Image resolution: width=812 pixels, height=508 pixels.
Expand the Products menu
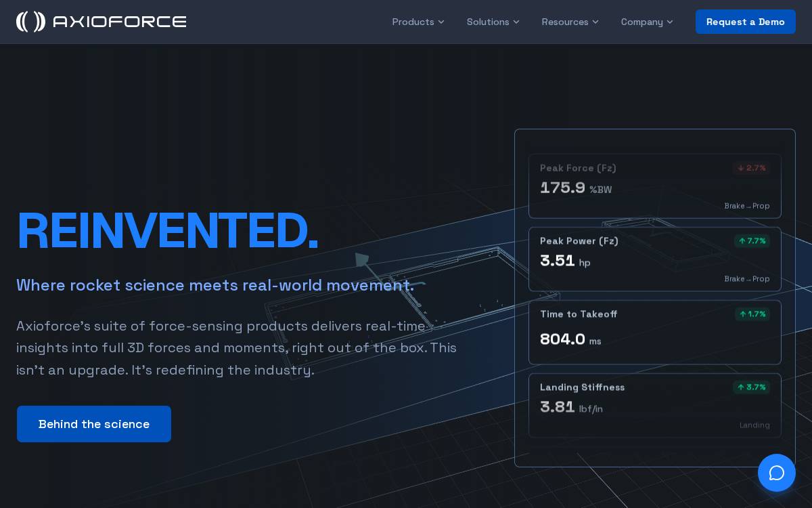coord(418,22)
